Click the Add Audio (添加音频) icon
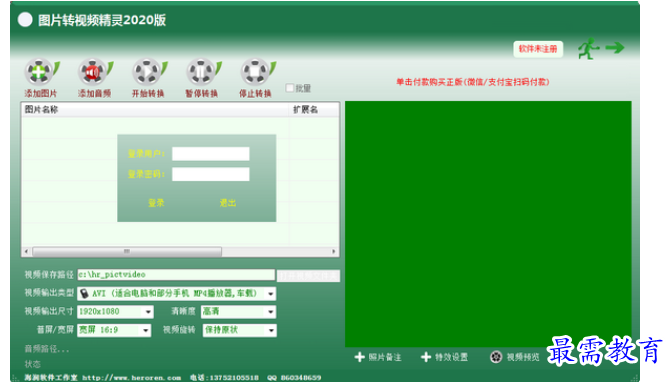Image resolution: width=671 pixels, height=382 pixels. tap(95, 72)
